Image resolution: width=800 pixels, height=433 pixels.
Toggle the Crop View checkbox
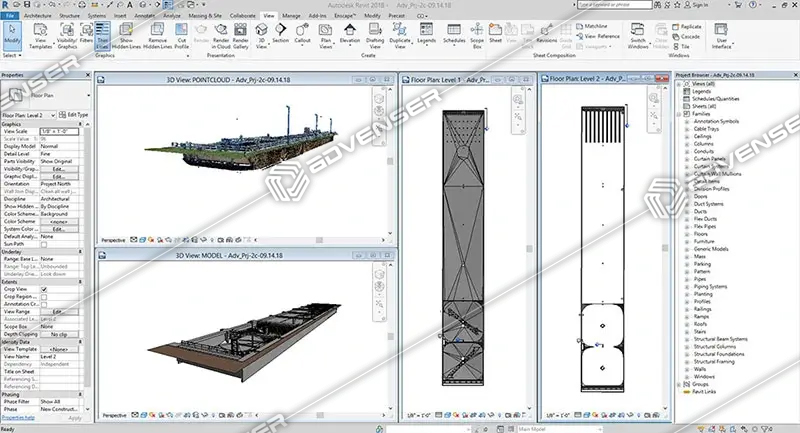(43, 289)
